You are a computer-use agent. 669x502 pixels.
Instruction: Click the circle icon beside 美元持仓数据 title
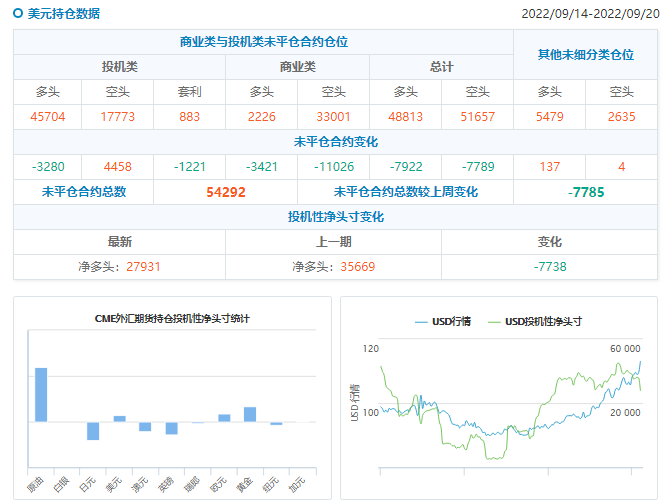(18, 14)
